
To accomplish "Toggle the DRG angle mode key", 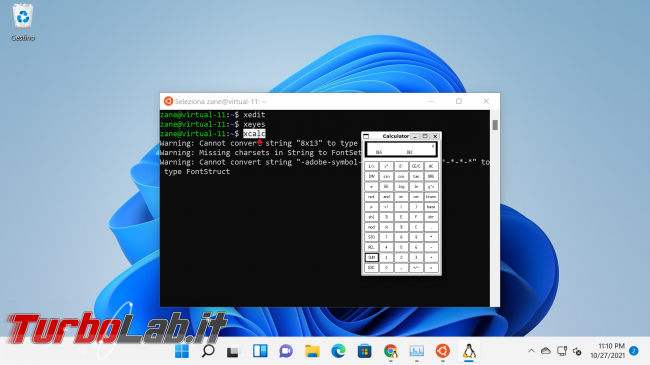I will tap(431, 176).
